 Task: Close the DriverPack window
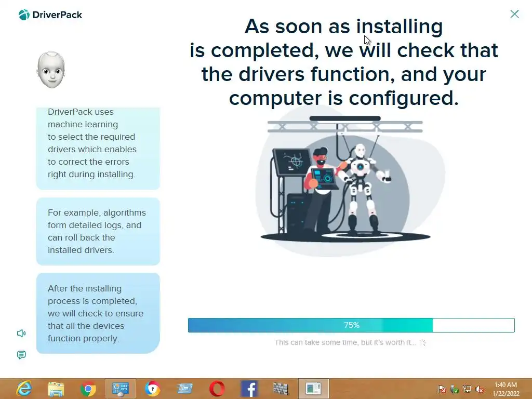coord(514,14)
